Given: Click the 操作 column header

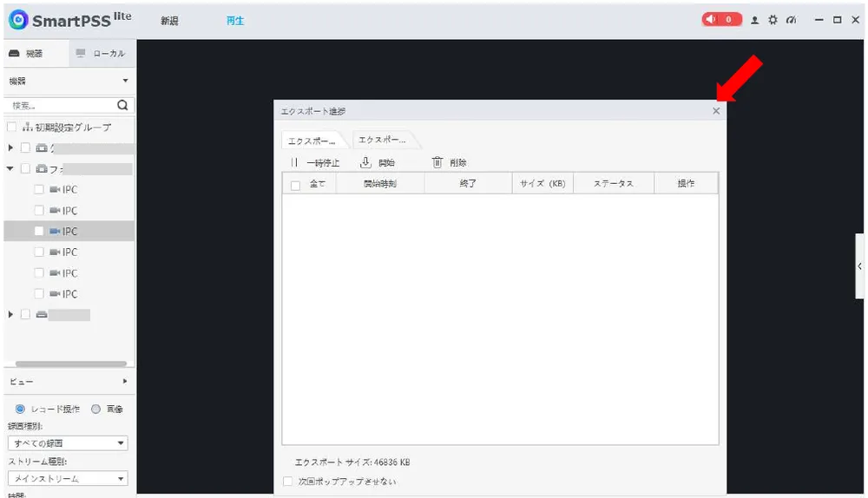Looking at the screenshot, I should pos(686,183).
